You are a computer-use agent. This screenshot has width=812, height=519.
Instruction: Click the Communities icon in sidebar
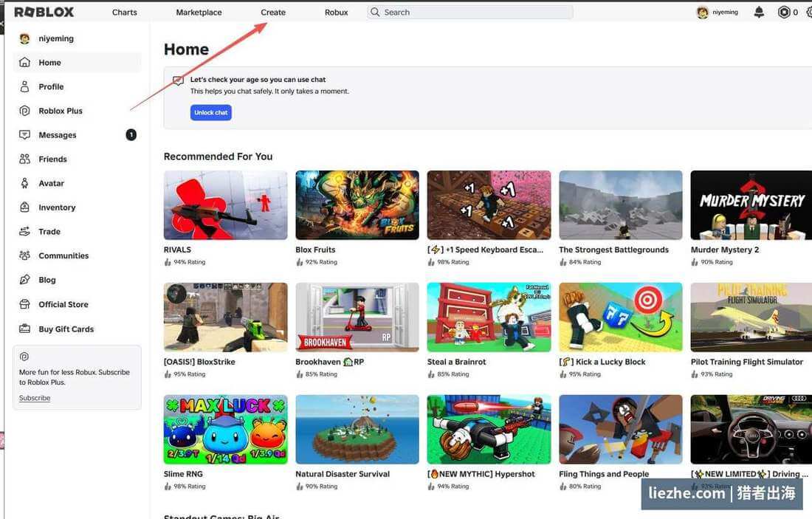24,255
